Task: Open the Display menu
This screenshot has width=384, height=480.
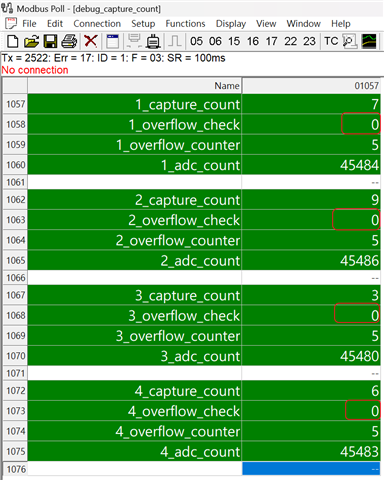Action: click(231, 24)
